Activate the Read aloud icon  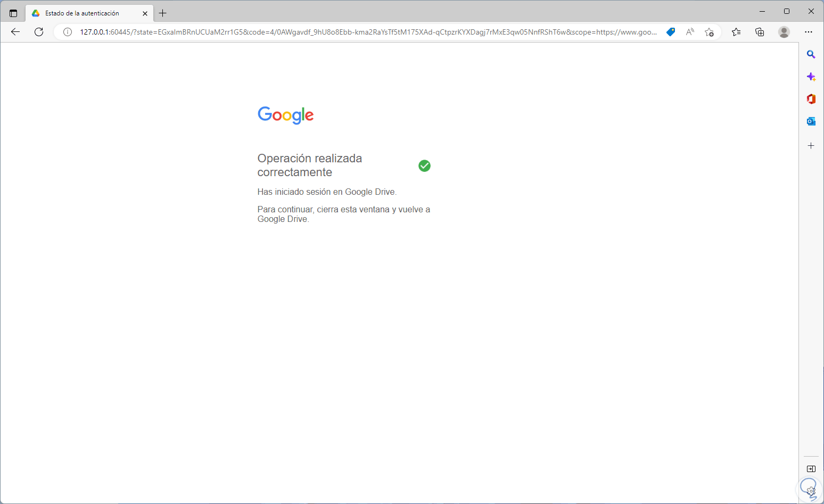coord(690,32)
